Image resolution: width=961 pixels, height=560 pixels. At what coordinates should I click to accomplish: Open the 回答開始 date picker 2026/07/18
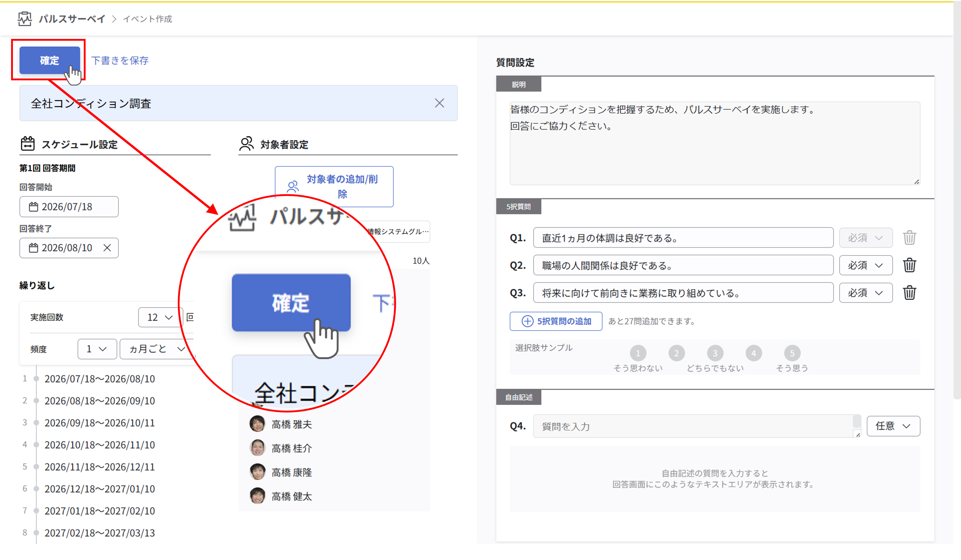click(69, 207)
